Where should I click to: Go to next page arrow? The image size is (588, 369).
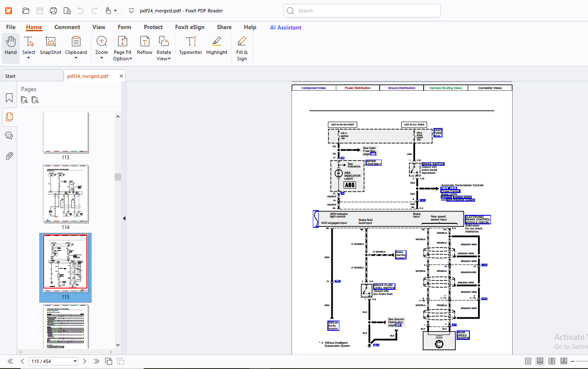pyautogui.click(x=84, y=361)
